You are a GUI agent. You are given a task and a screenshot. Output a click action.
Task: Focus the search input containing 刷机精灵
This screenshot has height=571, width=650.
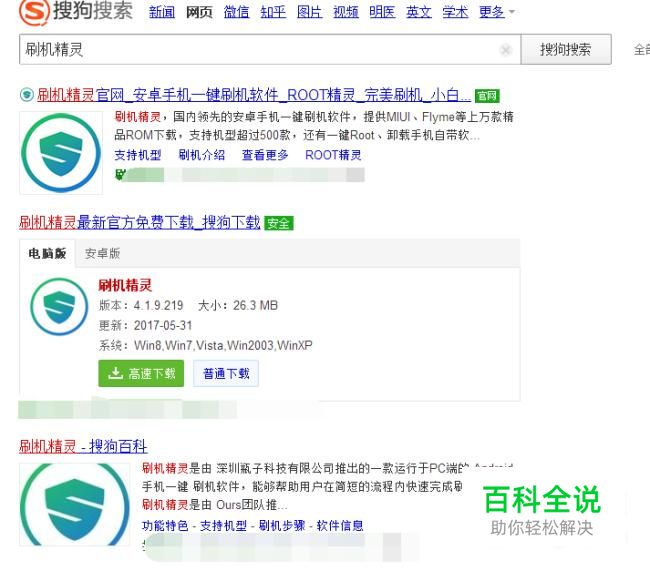[270, 50]
